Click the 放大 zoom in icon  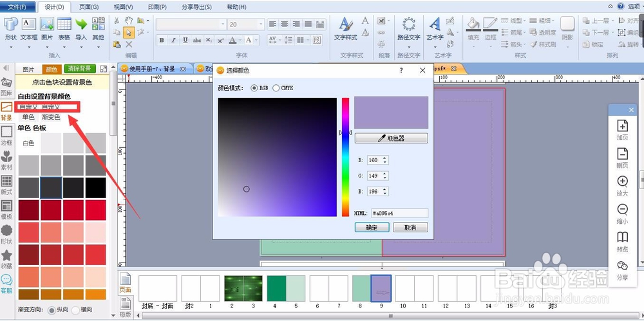coord(622,186)
